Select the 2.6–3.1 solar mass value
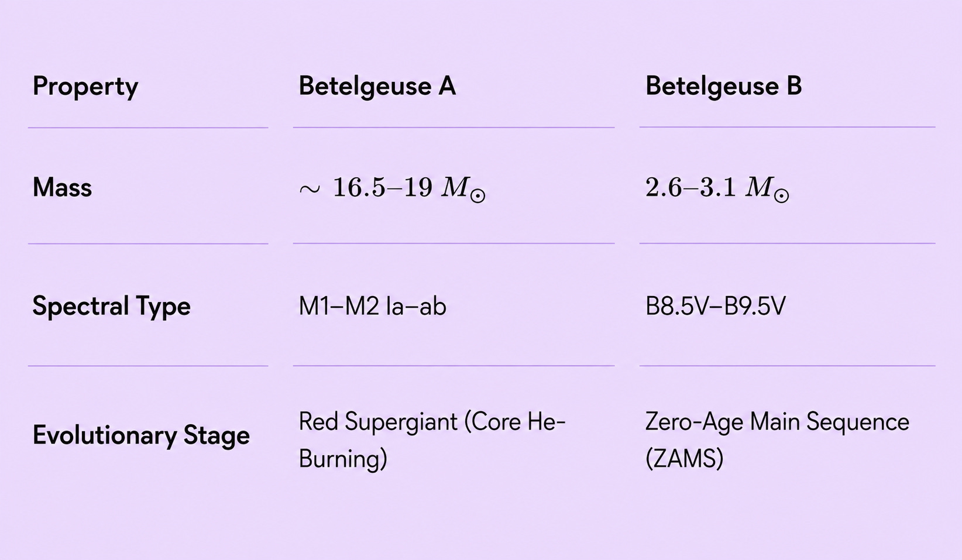Screen dimensions: 962x560 [717, 188]
